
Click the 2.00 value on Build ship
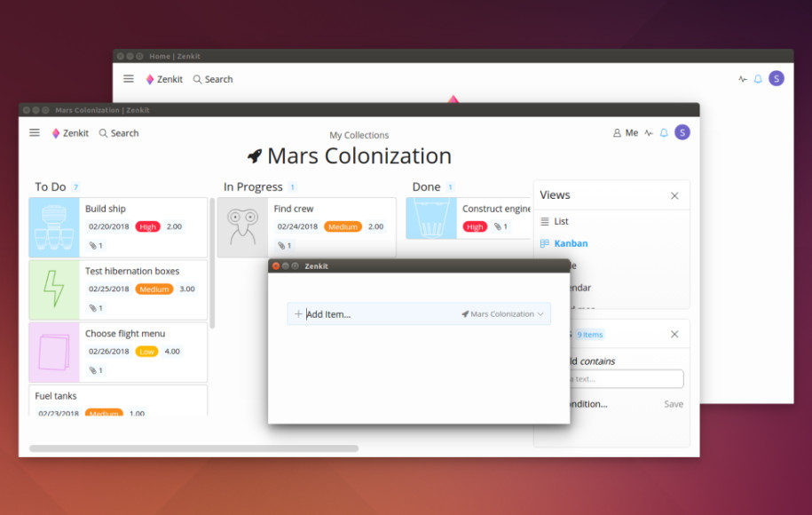[x=174, y=226]
